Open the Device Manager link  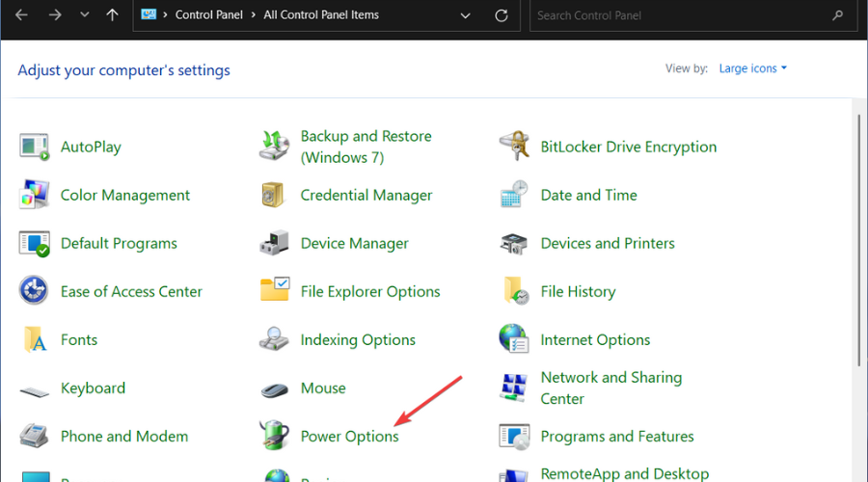[x=354, y=244]
